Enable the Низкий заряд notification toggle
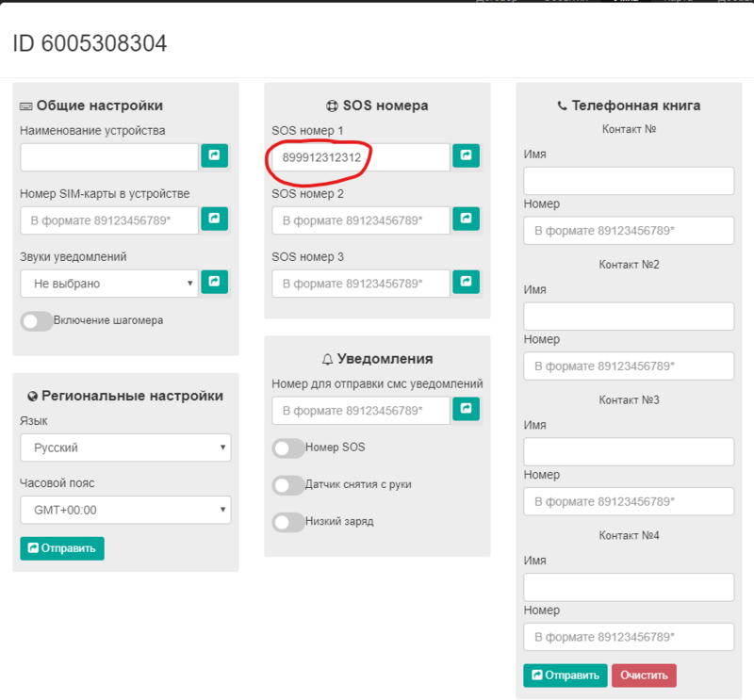Image resolution: width=754 pixels, height=700 pixels. [287, 522]
